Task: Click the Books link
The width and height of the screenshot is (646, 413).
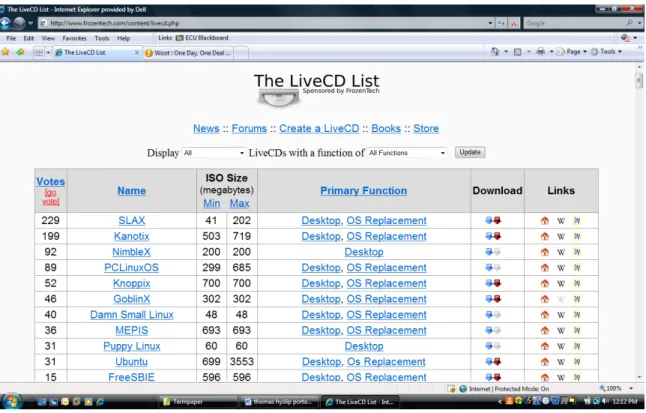Action: [x=386, y=129]
